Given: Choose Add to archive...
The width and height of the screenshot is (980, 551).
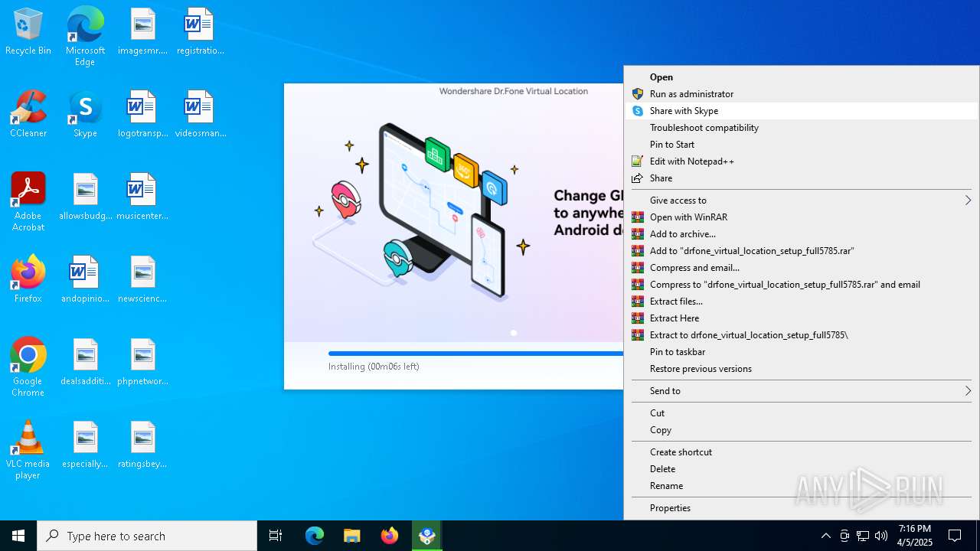Looking at the screenshot, I should pos(803,233).
